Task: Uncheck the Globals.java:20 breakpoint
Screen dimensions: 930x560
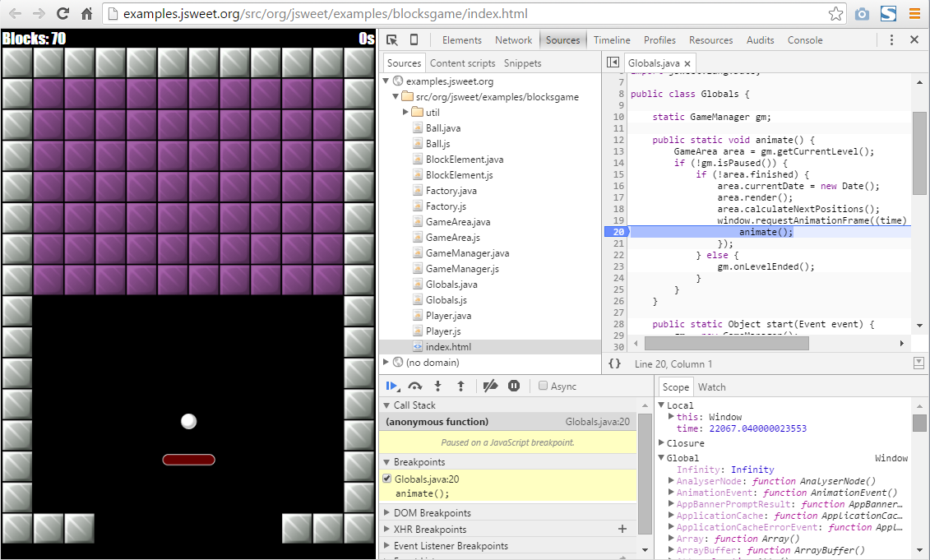Action: [x=386, y=478]
